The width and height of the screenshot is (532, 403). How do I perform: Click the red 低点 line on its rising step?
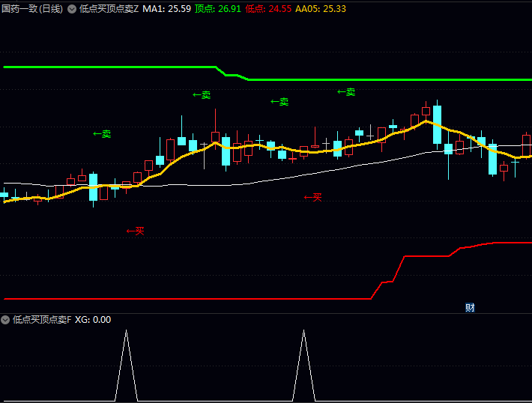[x=397, y=268]
